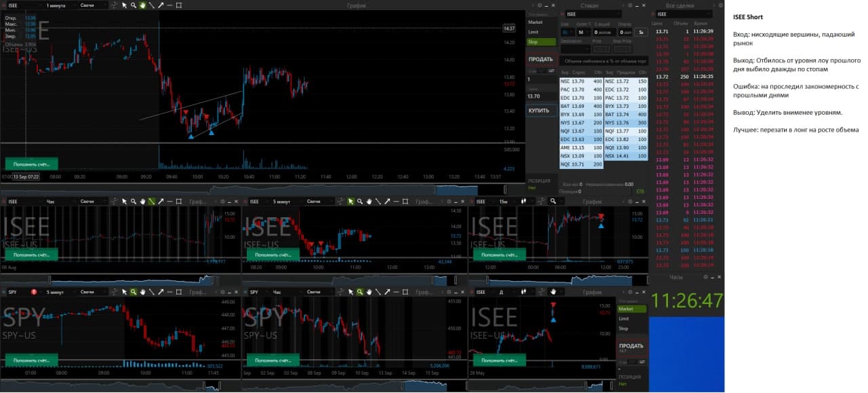Image resolution: width=868 pixels, height=393 pixels.
Task: Open 5 минут timeframe dropdown in SPY chart
Action: 60,292
